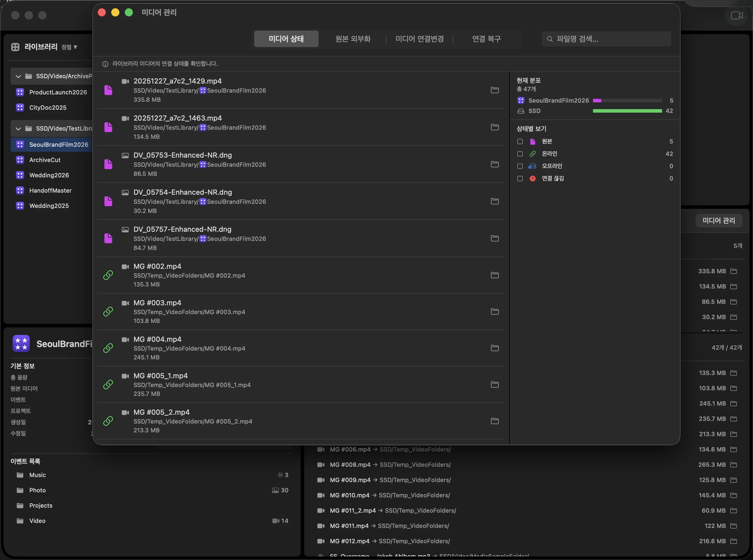Click folder icon beside 216.6 MB in background list
The width and height of the screenshot is (753, 560).
coord(734,541)
